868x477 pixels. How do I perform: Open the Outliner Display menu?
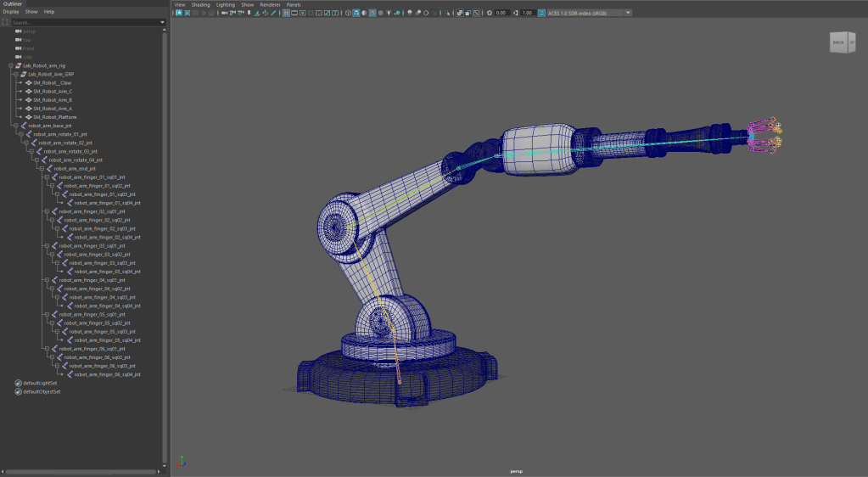point(10,12)
